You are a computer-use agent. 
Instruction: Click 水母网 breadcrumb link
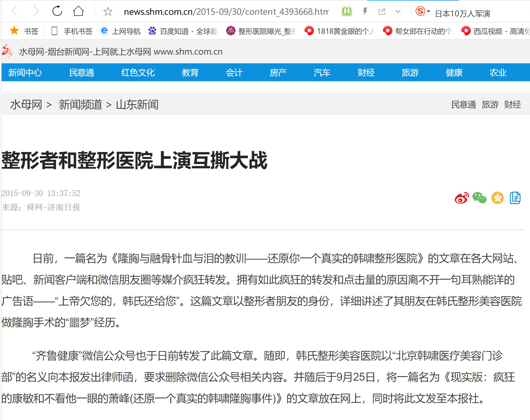click(x=26, y=105)
